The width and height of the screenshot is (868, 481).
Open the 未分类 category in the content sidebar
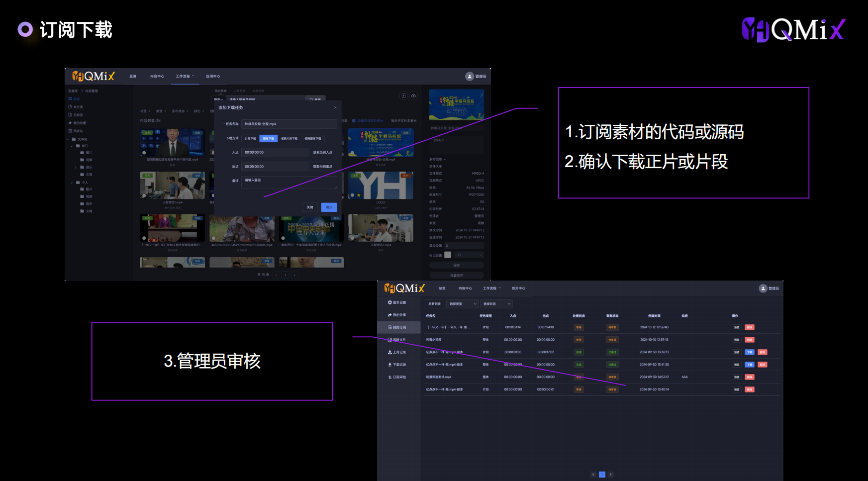coord(76,107)
